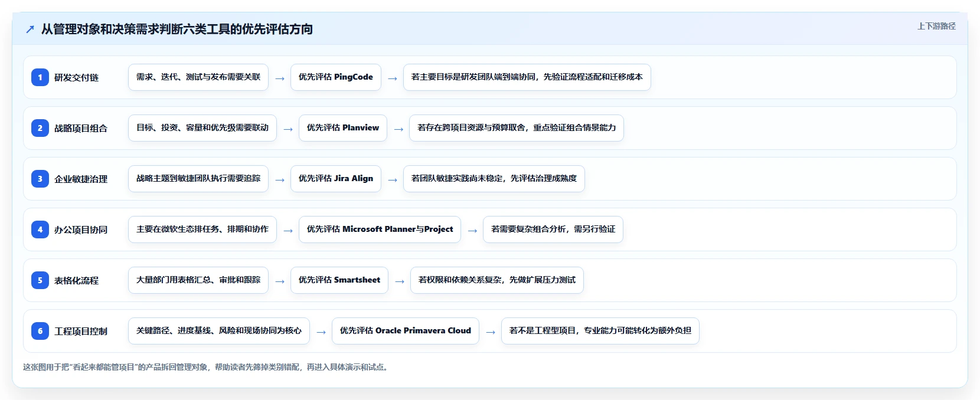Click the diagonal arrow icon beside the title
The height and width of the screenshot is (400, 980).
point(30,29)
